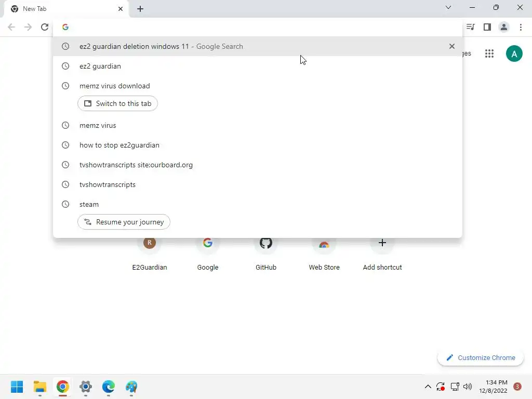The image size is (532, 399).
Task: Open the clock showing 1:34 PM
Action: (x=493, y=387)
